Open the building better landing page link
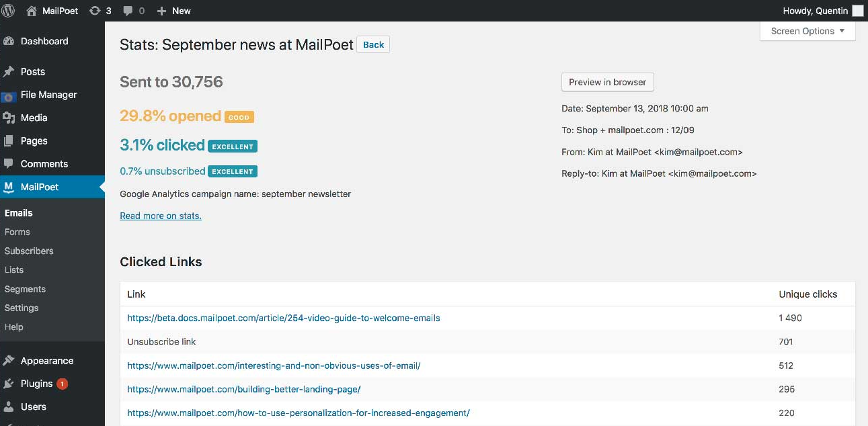868x426 pixels. (x=243, y=389)
